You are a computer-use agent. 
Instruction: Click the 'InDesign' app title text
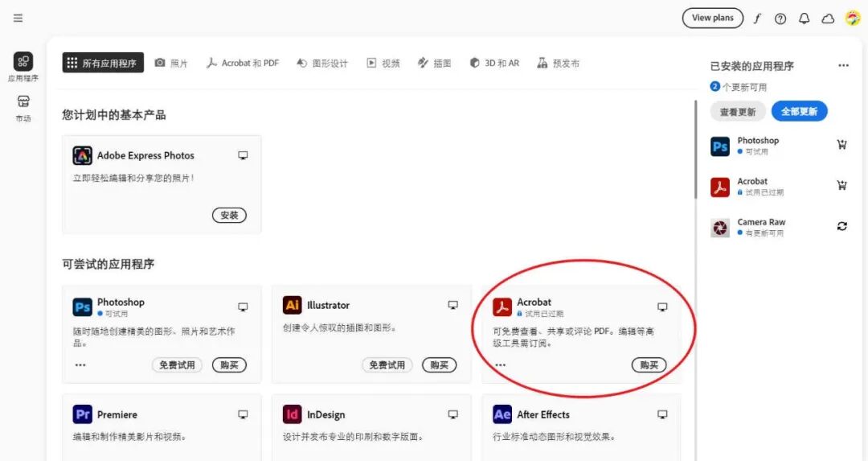[326, 414]
